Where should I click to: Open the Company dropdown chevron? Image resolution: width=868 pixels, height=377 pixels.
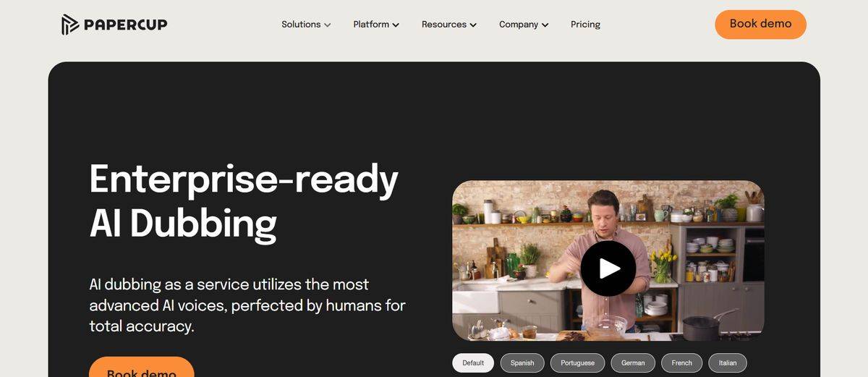coord(545,25)
